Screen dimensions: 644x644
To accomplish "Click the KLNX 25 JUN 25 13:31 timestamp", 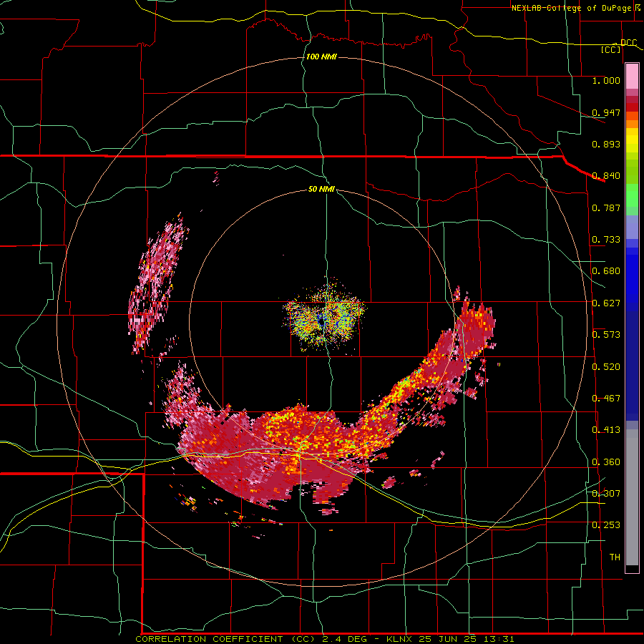I will [x=450, y=639].
